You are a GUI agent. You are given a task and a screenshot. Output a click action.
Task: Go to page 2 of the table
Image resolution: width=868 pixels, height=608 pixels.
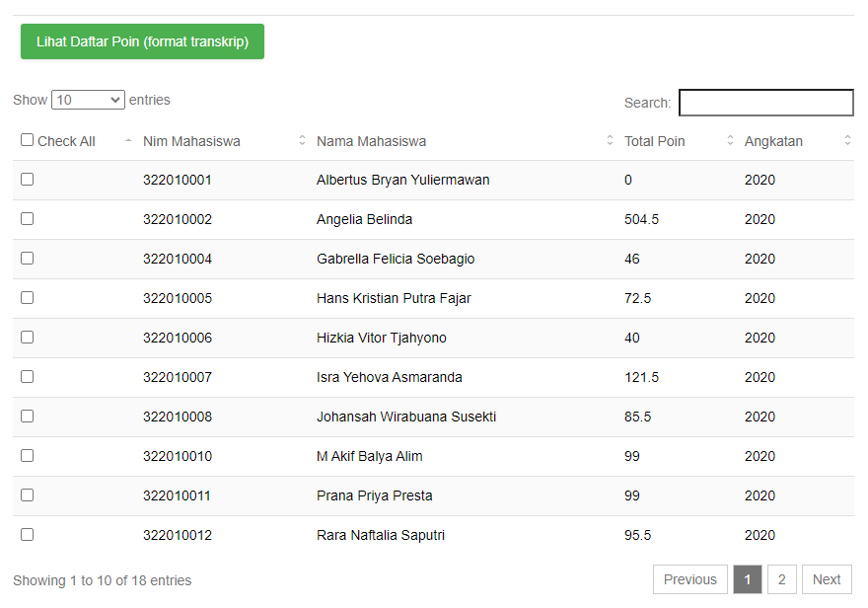781,579
